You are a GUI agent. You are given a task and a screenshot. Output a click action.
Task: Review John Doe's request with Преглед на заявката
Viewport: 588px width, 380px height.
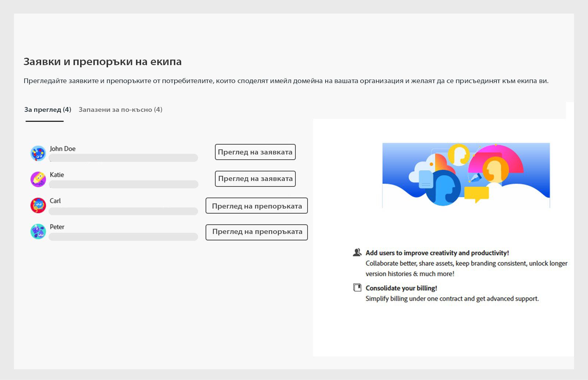[x=255, y=152]
